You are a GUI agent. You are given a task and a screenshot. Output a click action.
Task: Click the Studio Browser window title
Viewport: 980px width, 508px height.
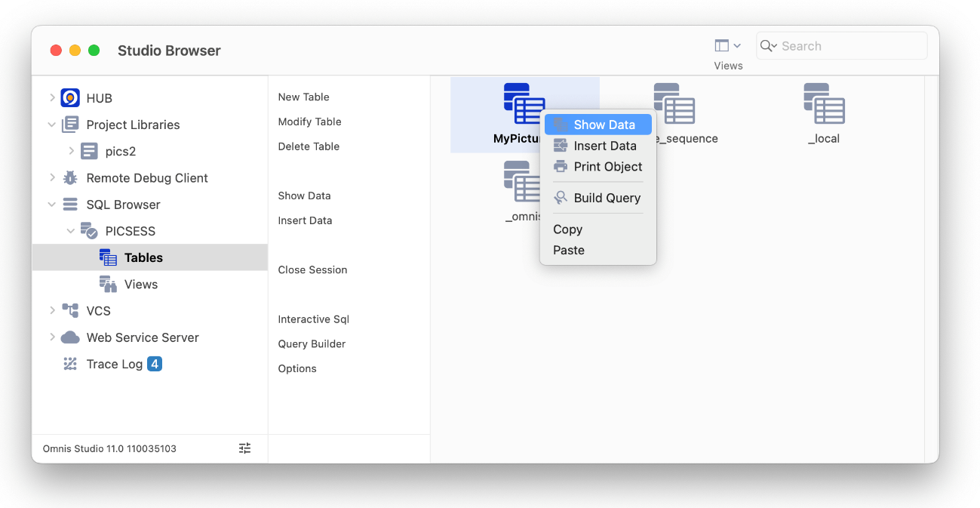tap(169, 51)
